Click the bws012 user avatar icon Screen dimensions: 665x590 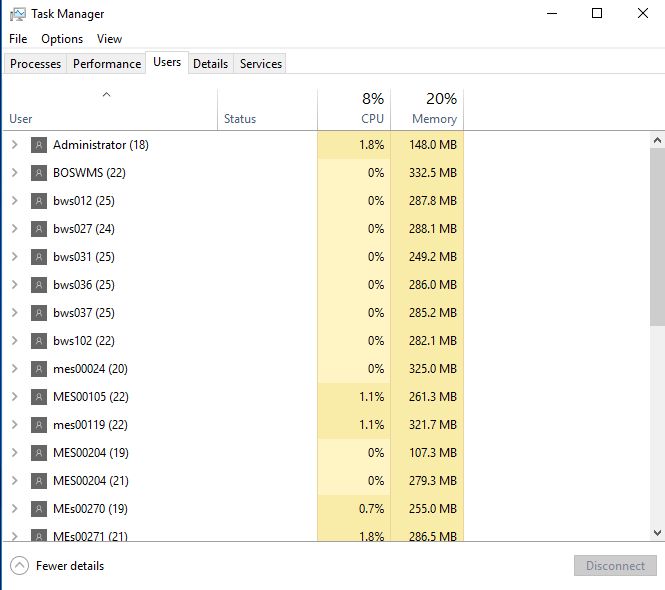39,201
